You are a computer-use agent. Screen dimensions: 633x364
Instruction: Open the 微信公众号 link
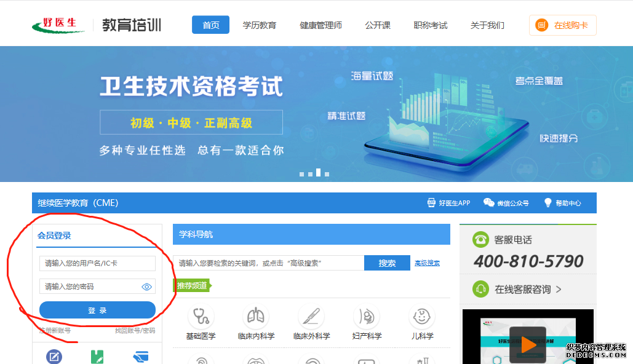click(x=512, y=203)
